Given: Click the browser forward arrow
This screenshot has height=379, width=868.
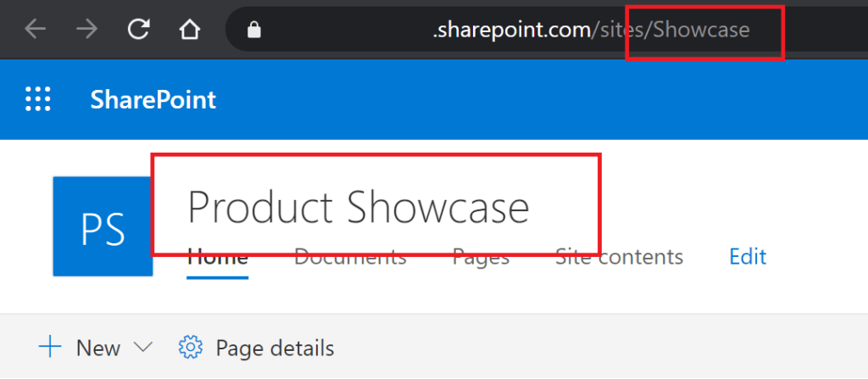Looking at the screenshot, I should tap(86, 31).
